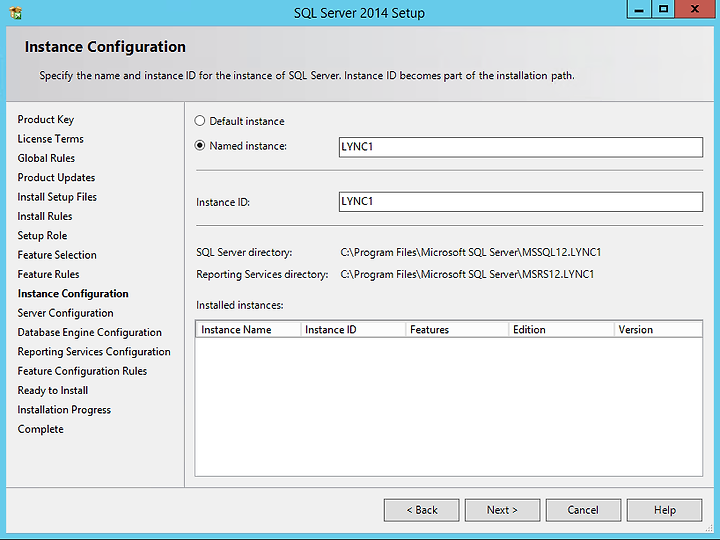Go to Installation Progress step
Screen dimensions: 720x540
(64, 410)
